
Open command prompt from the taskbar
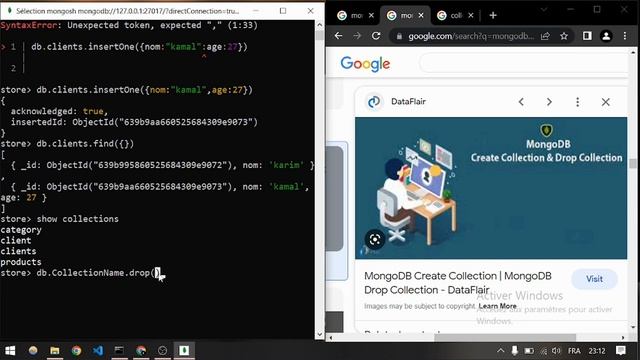tap(119, 351)
